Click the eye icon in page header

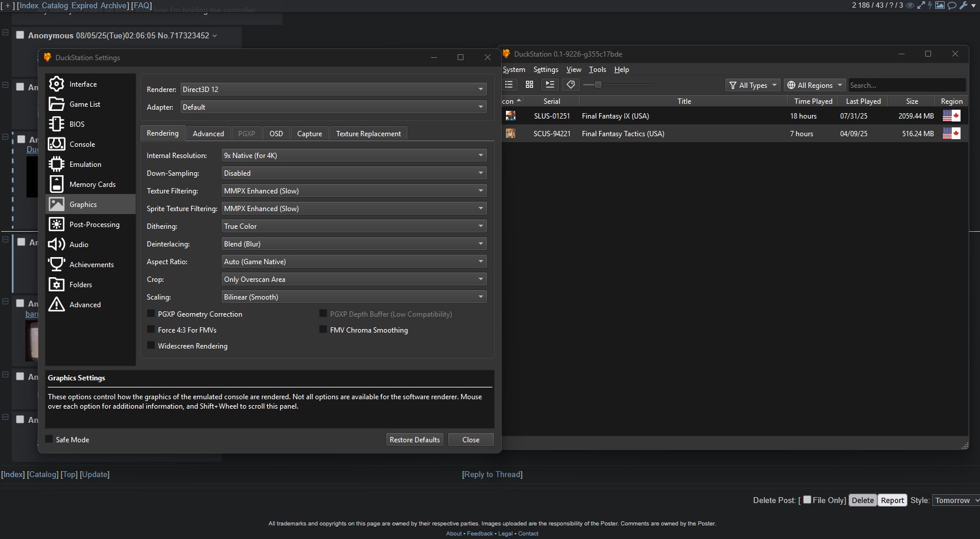[x=910, y=5]
